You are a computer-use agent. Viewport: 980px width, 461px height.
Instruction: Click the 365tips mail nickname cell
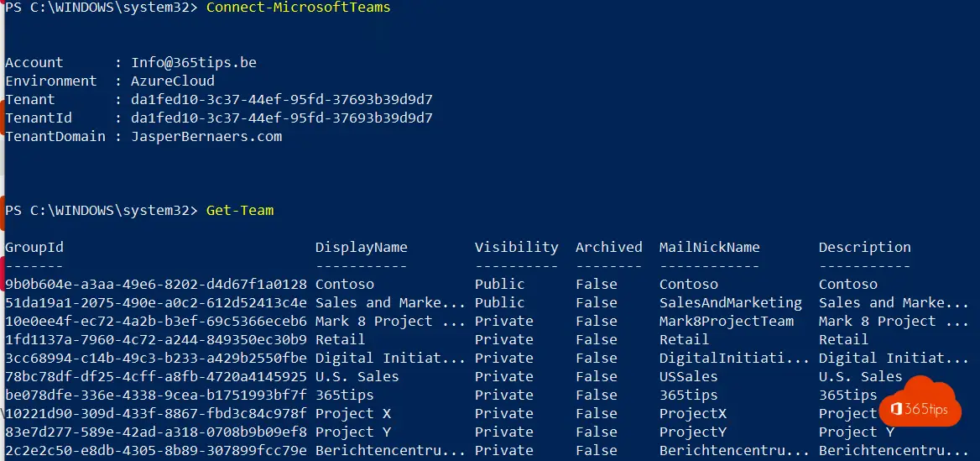[688, 395]
